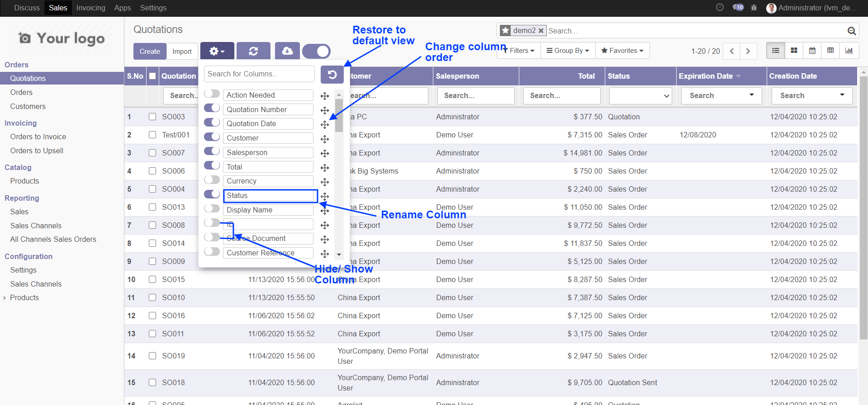868x405 pixels.
Task: Click the Import button
Action: click(182, 52)
